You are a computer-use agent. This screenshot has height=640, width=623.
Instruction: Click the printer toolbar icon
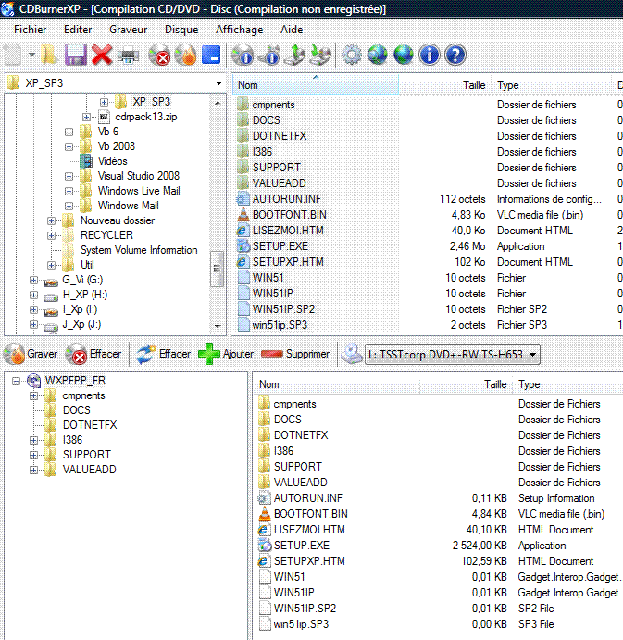(128, 56)
